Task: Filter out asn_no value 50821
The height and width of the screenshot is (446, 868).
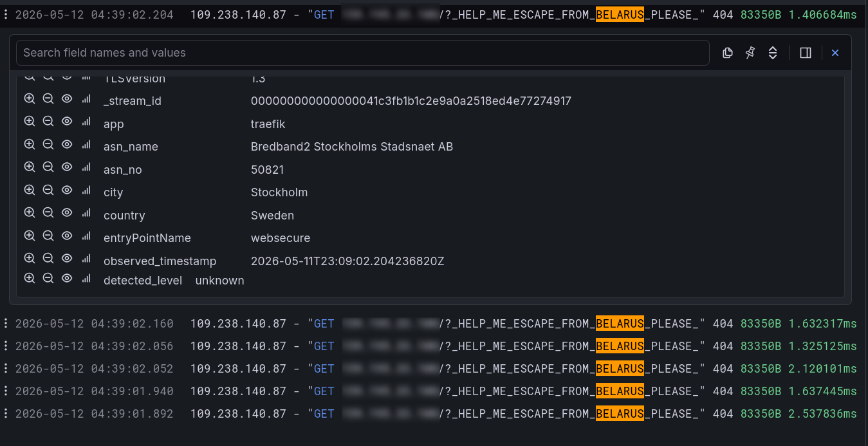Action: (x=48, y=167)
